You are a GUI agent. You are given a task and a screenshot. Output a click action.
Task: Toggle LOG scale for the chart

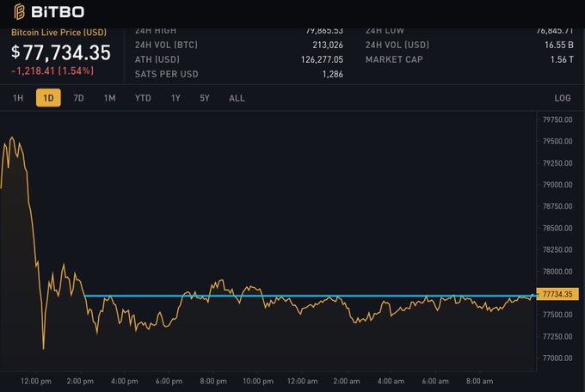tap(563, 98)
